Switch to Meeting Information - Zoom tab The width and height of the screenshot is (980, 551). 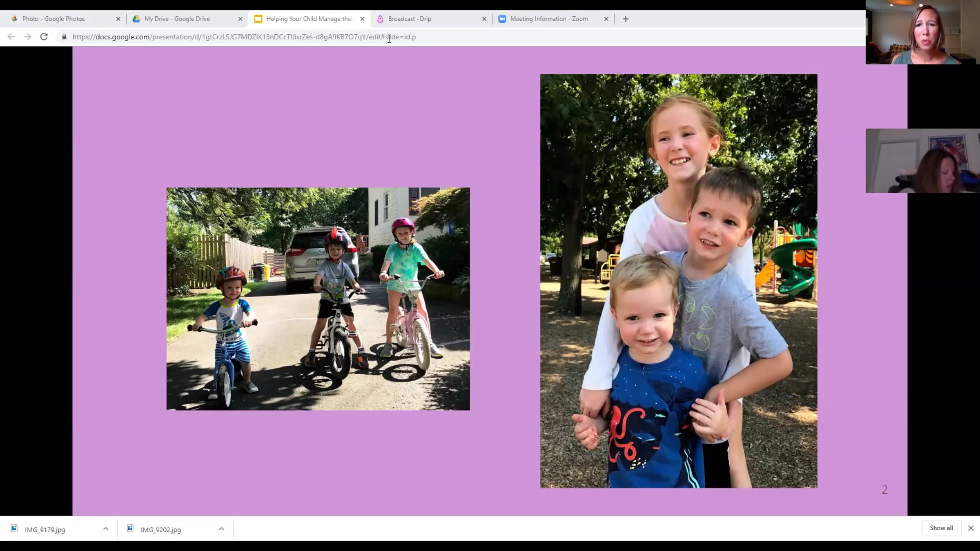(549, 19)
